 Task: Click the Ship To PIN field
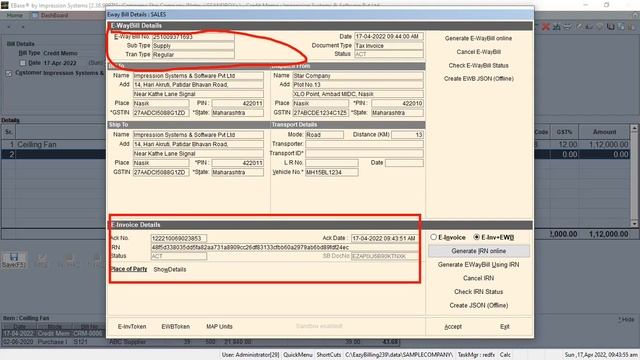coord(238,163)
